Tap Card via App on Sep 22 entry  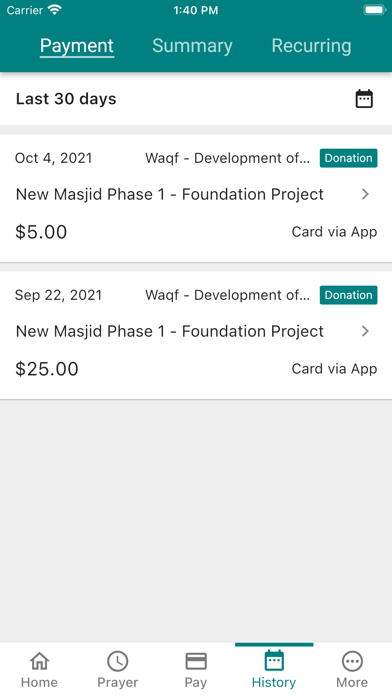[334, 368]
